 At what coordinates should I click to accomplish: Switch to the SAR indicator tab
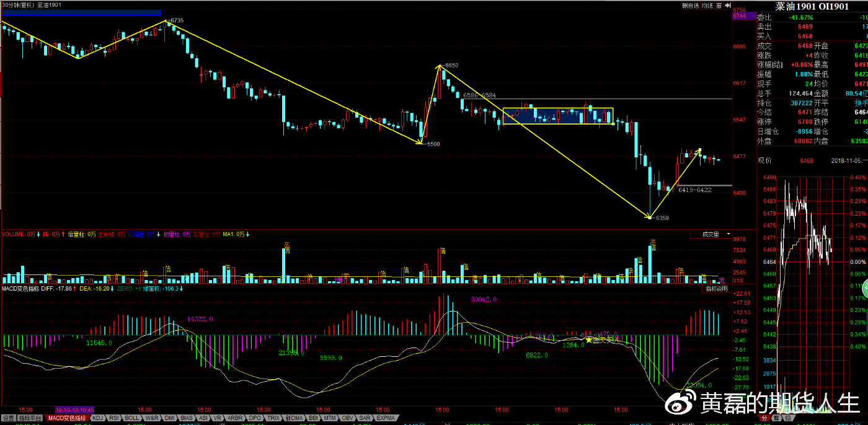(365, 418)
